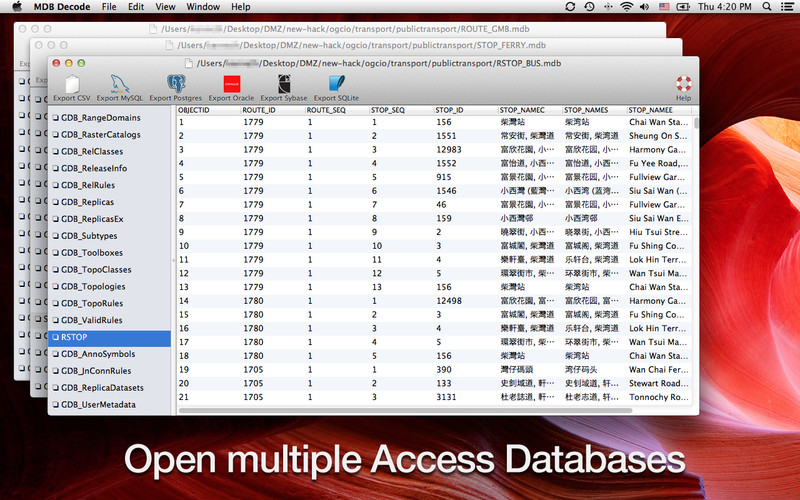800x500 pixels.
Task: Click the battery charging icon
Action: coord(683,7)
